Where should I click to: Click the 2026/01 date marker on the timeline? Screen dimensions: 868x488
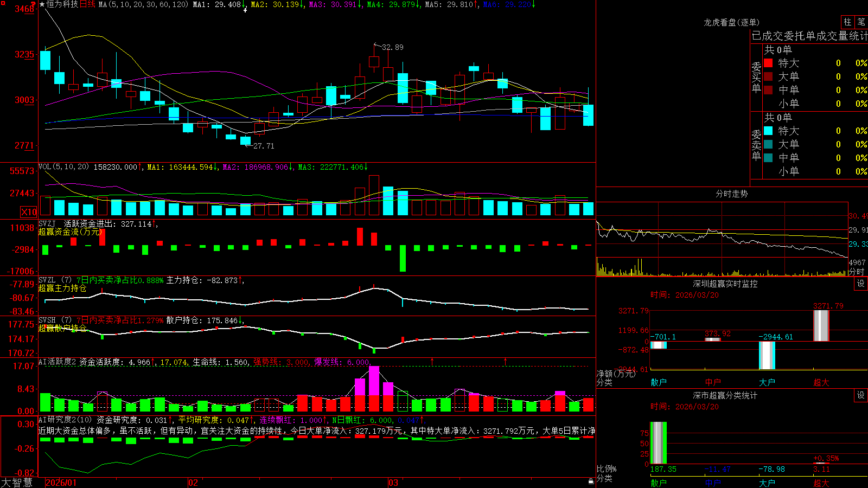pos(61,483)
